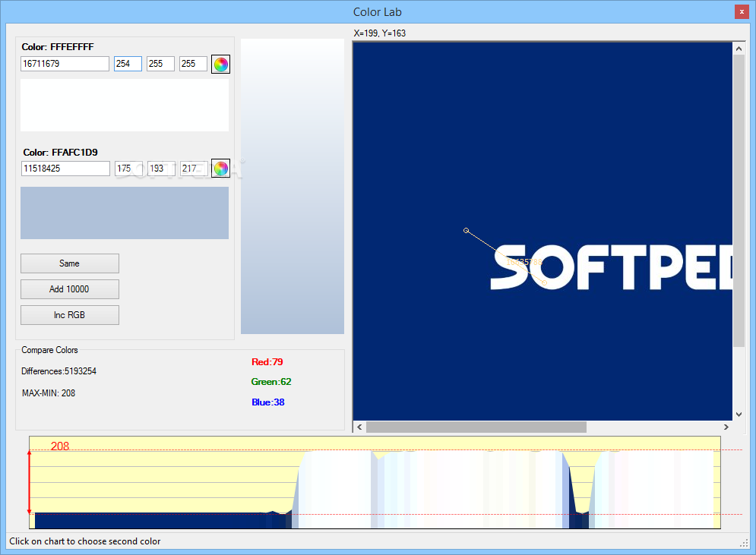Click the image scroll right arrow
756x555 pixels.
coord(726,427)
